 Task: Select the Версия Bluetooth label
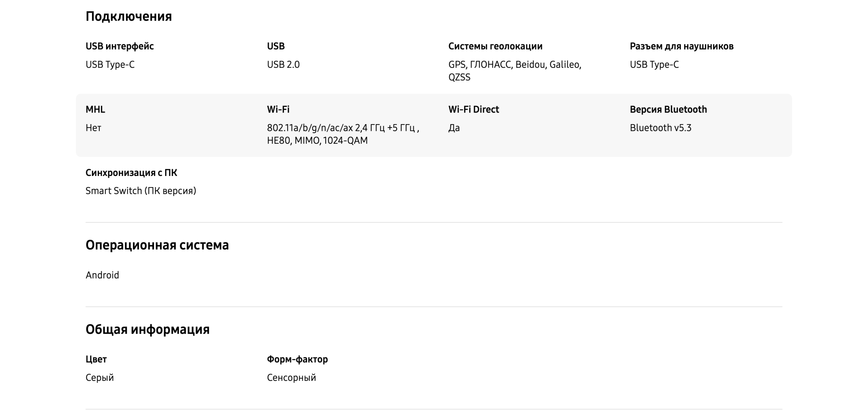668,109
